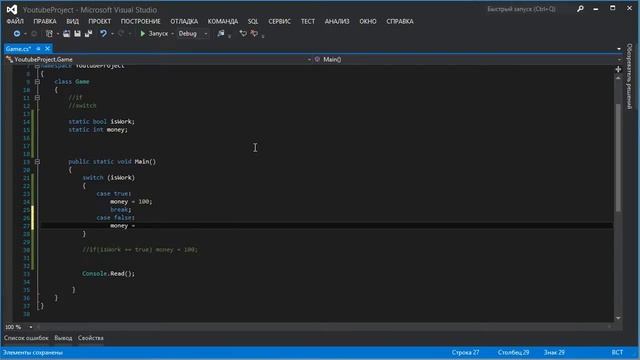
Task: Click the editor split-window plus icon
Action: click(x=618, y=69)
